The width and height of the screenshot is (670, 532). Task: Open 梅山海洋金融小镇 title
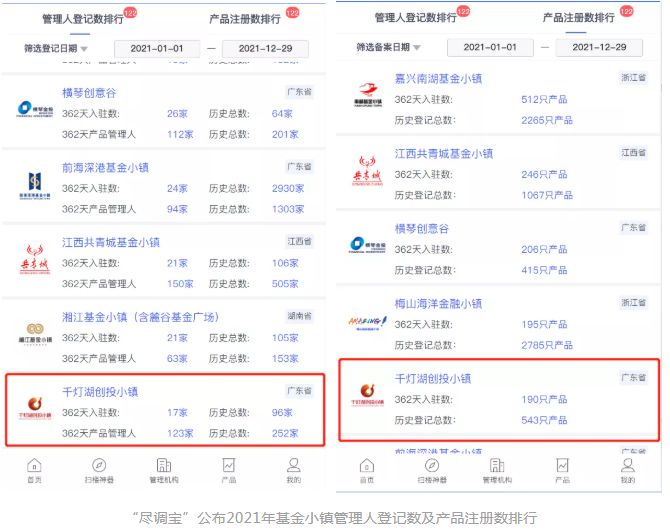438,303
